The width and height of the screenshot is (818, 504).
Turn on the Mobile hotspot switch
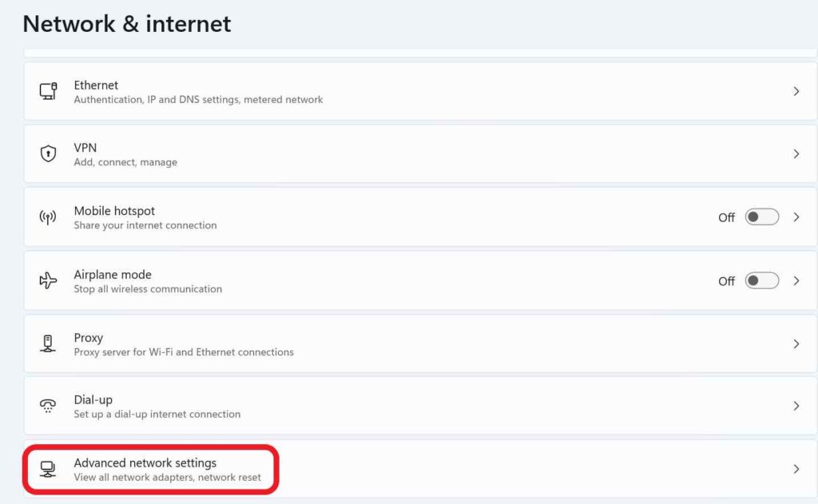coord(761,217)
